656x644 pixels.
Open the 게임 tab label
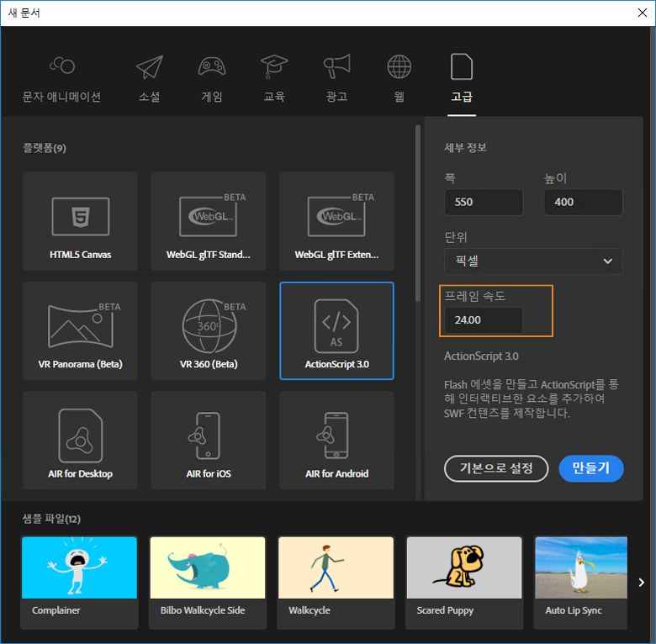tap(212, 97)
